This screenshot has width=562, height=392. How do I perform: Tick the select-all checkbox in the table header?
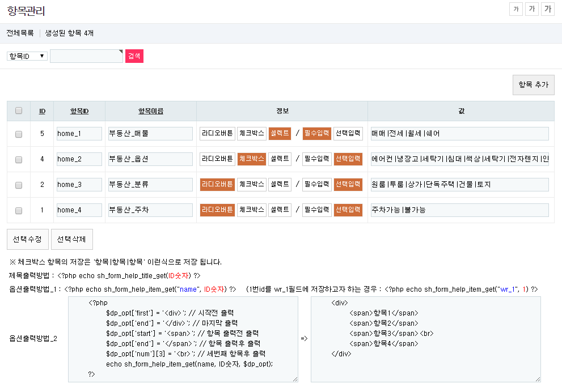click(19, 111)
